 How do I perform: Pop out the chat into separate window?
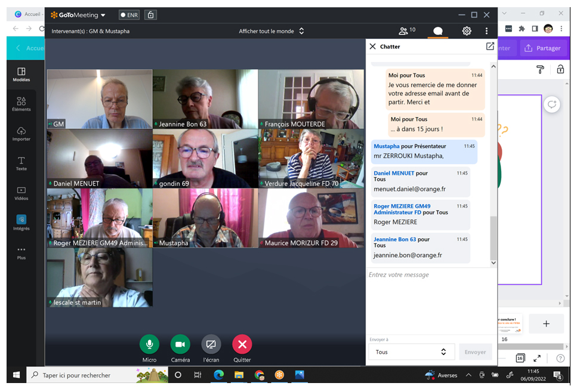click(x=490, y=46)
